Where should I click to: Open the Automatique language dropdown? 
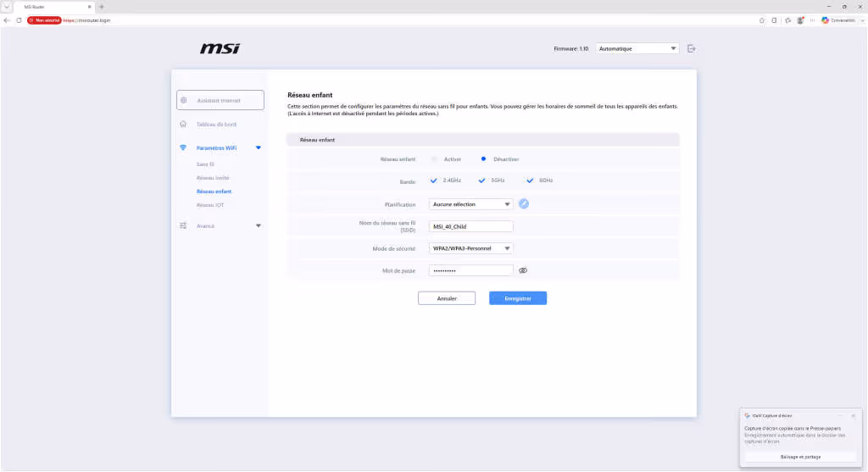[x=637, y=48]
